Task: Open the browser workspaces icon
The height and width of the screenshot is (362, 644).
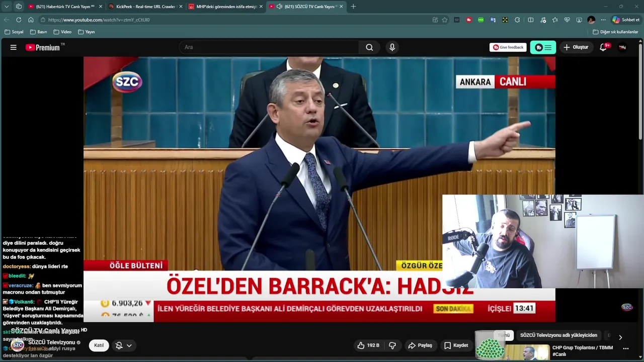Action: tap(19, 7)
